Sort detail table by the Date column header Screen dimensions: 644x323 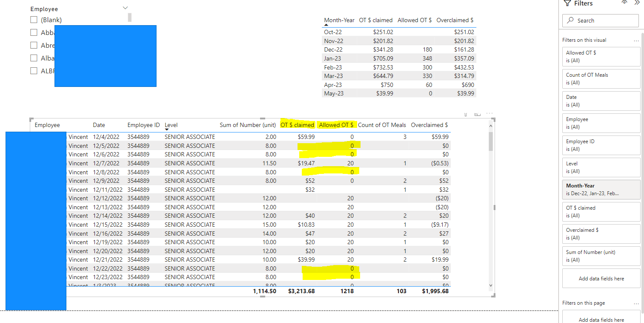tap(99, 125)
